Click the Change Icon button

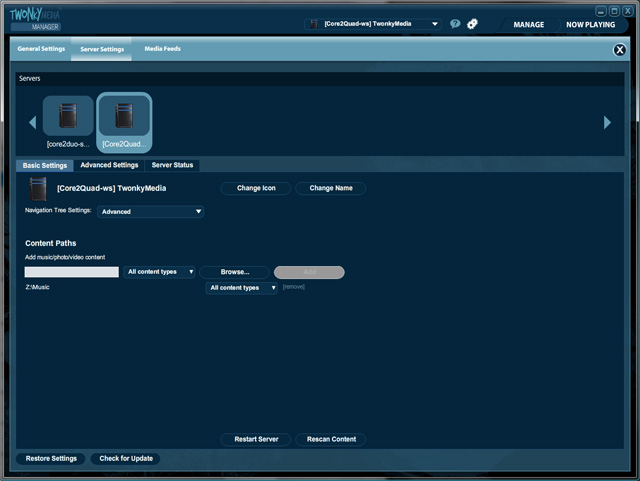256,188
